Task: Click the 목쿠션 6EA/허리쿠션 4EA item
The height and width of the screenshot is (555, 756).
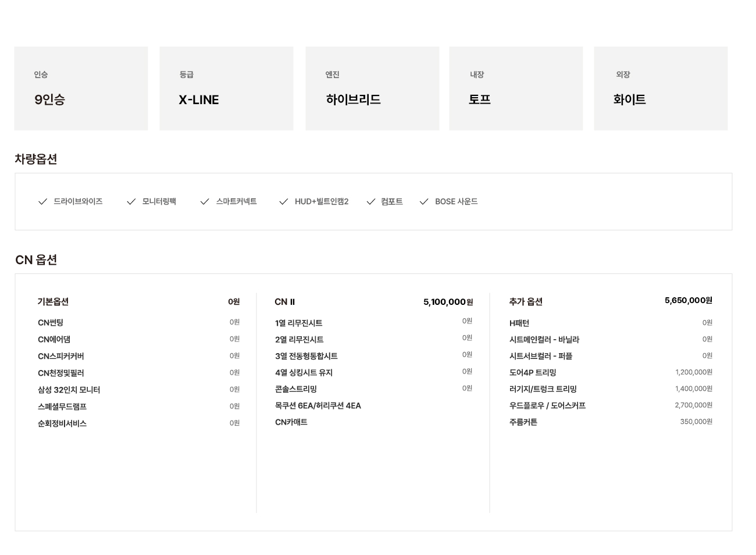Action: pyautogui.click(x=318, y=405)
